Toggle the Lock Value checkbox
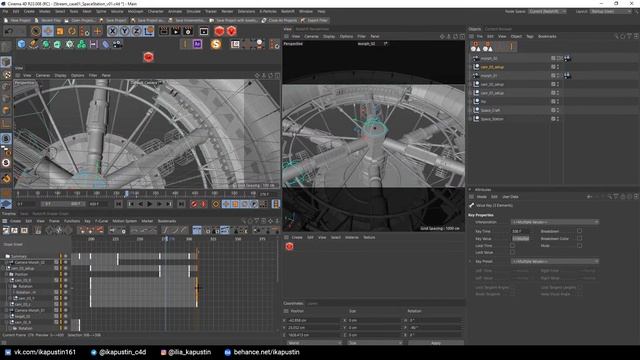Viewport: 640px width, 360px height. [x=512, y=253]
